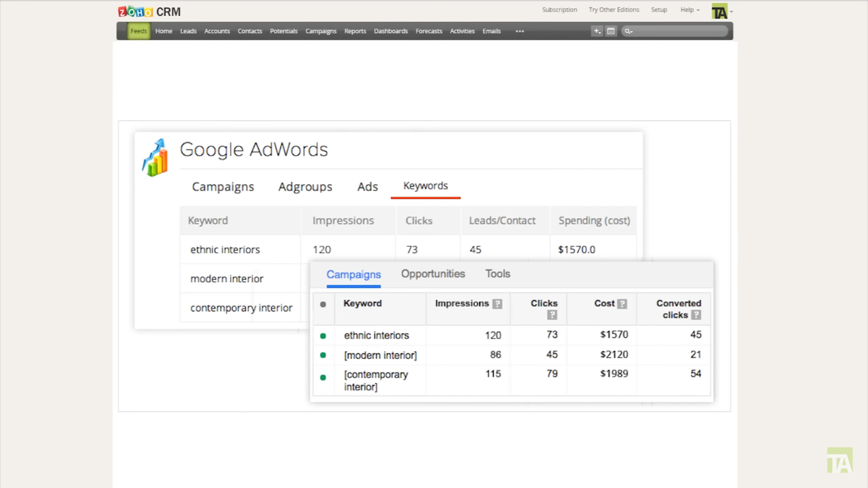The height and width of the screenshot is (488, 868).
Task: Show more modules via ellipsis
Action: [x=520, y=31]
